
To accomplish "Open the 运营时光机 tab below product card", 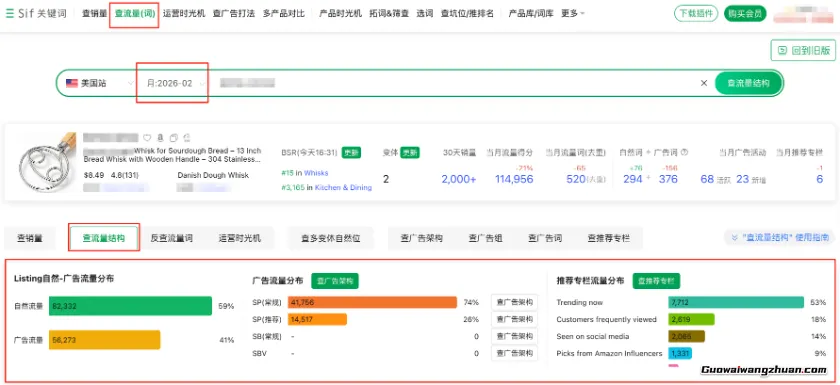I will 239,238.
